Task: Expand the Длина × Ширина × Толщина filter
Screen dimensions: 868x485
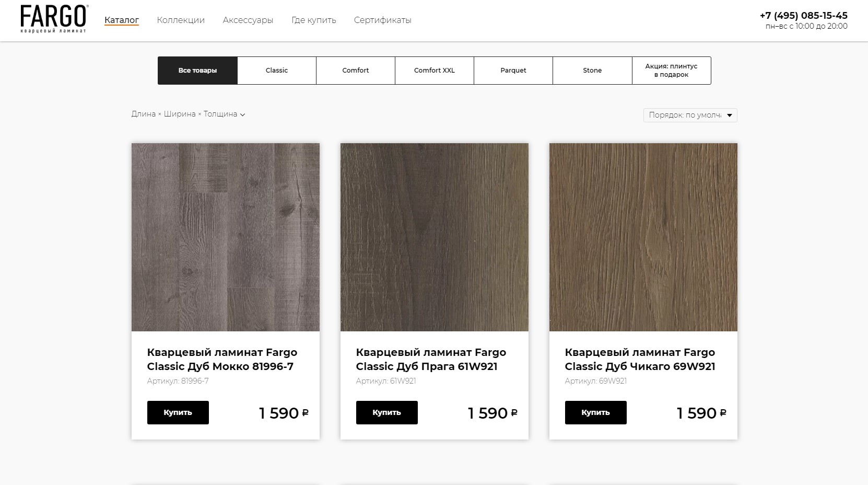Action: click(188, 114)
